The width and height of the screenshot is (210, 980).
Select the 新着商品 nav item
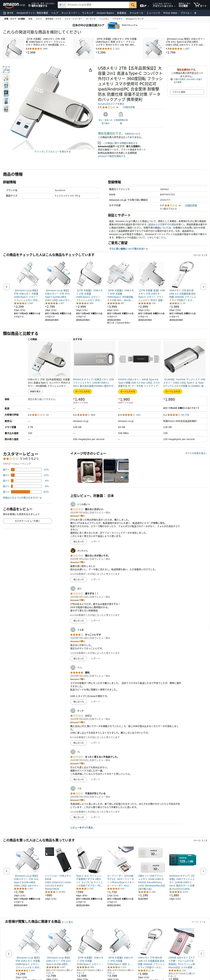122,13
